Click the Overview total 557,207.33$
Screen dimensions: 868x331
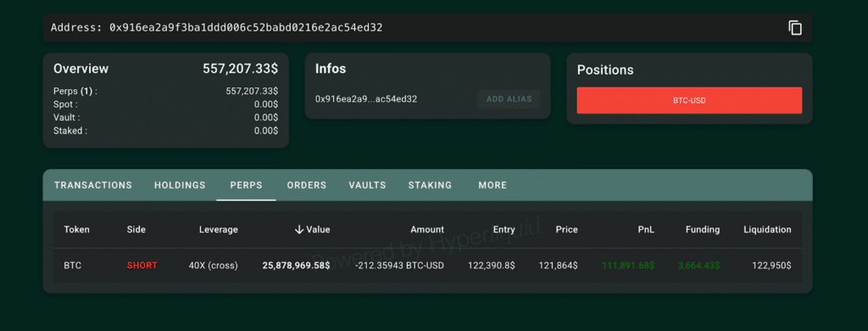pyautogui.click(x=240, y=69)
